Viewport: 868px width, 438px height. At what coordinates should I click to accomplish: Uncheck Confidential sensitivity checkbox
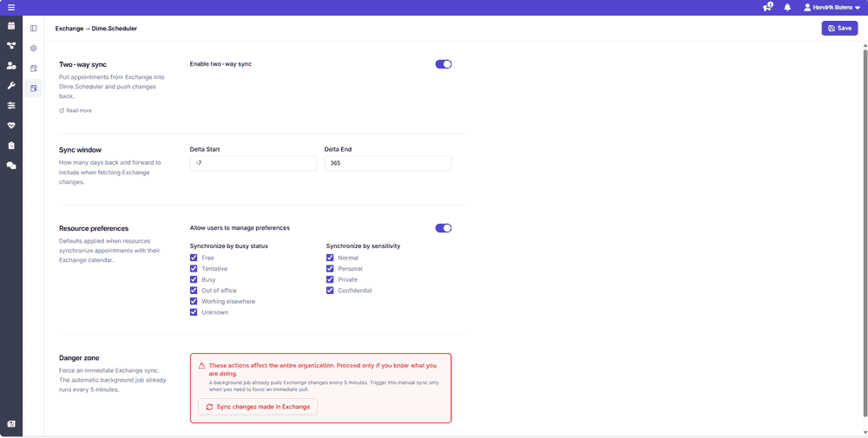click(330, 291)
